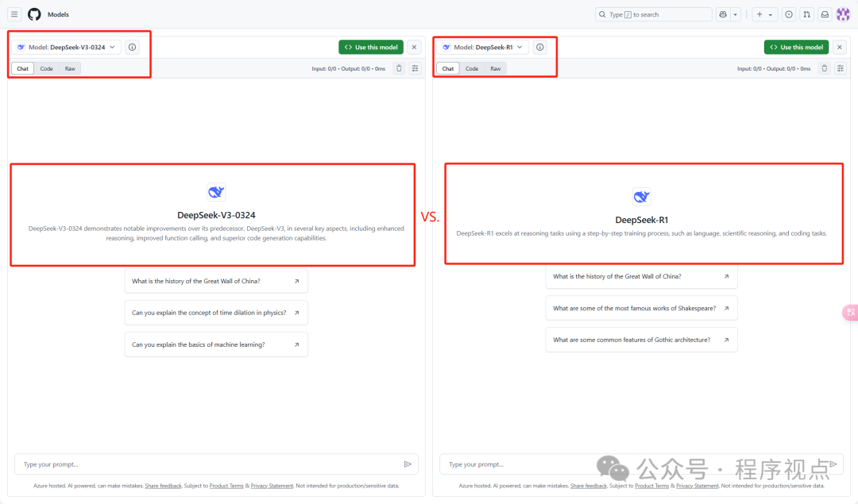Select Chat tab in DeepSeek-V3-0324 panel

(x=22, y=68)
